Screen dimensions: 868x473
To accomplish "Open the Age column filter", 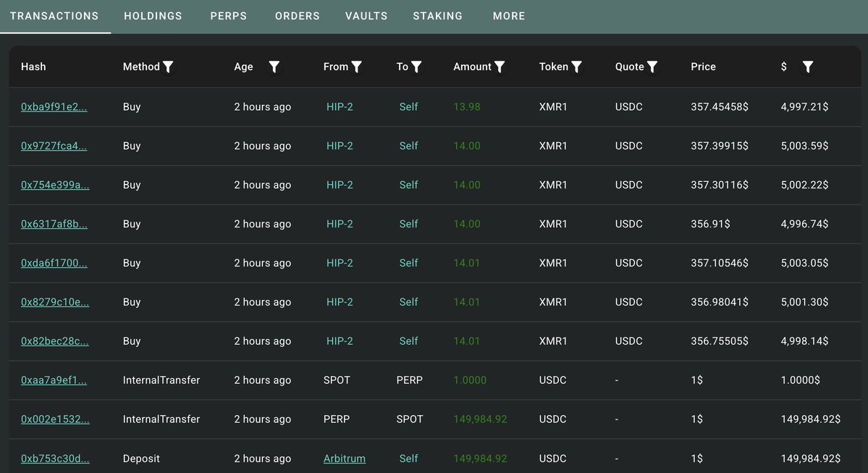I will pyautogui.click(x=274, y=67).
